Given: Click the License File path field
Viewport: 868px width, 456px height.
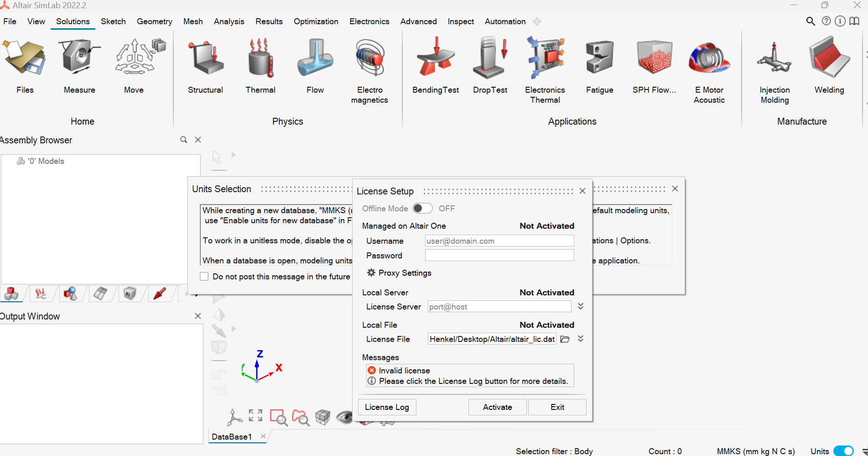Looking at the screenshot, I should click(x=492, y=339).
